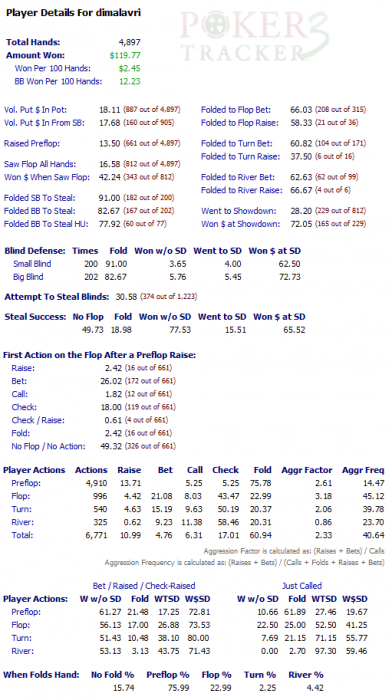Select the Went to Showdown label
Viewport: 392px width, 700px height.
[238, 211]
